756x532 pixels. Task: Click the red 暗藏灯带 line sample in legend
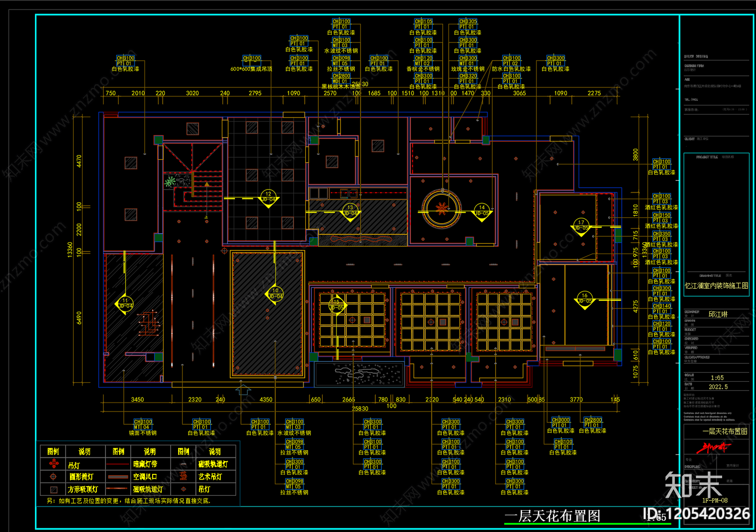[118, 465]
